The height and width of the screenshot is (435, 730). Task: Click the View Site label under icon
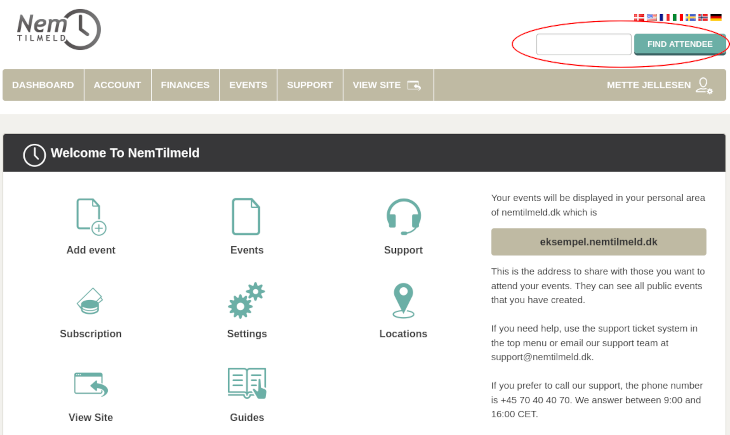[91, 417]
